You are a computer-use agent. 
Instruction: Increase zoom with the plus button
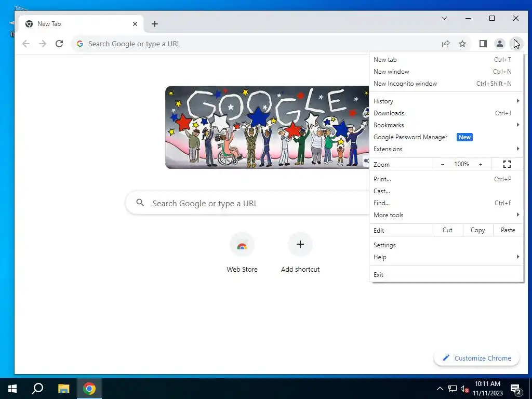point(481,164)
